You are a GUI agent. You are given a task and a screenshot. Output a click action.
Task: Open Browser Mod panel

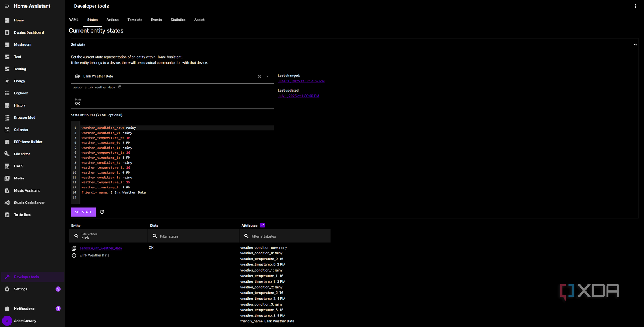click(x=32, y=117)
